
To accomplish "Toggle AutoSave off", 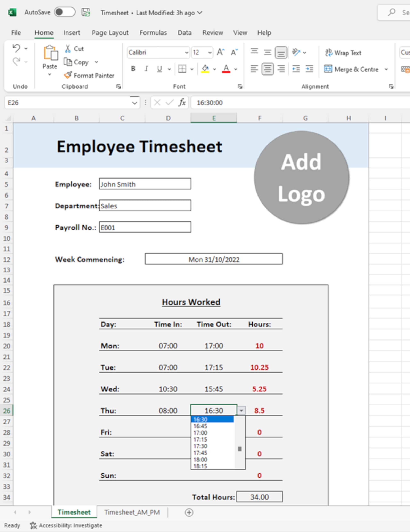I will (65, 12).
